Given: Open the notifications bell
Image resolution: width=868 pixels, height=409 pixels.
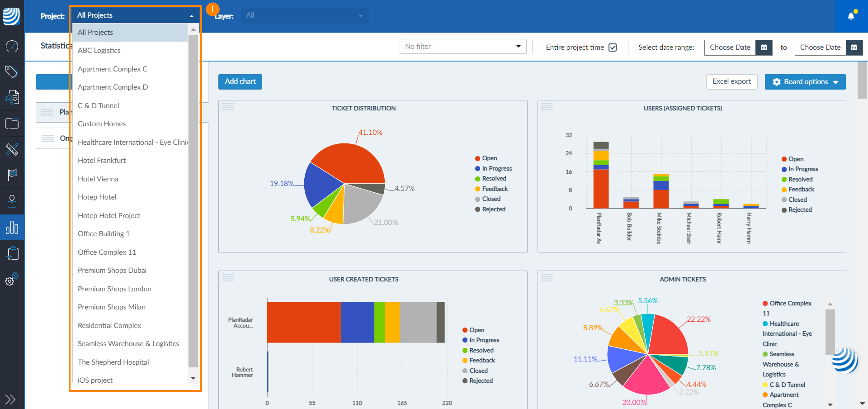Looking at the screenshot, I should tap(851, 16).
